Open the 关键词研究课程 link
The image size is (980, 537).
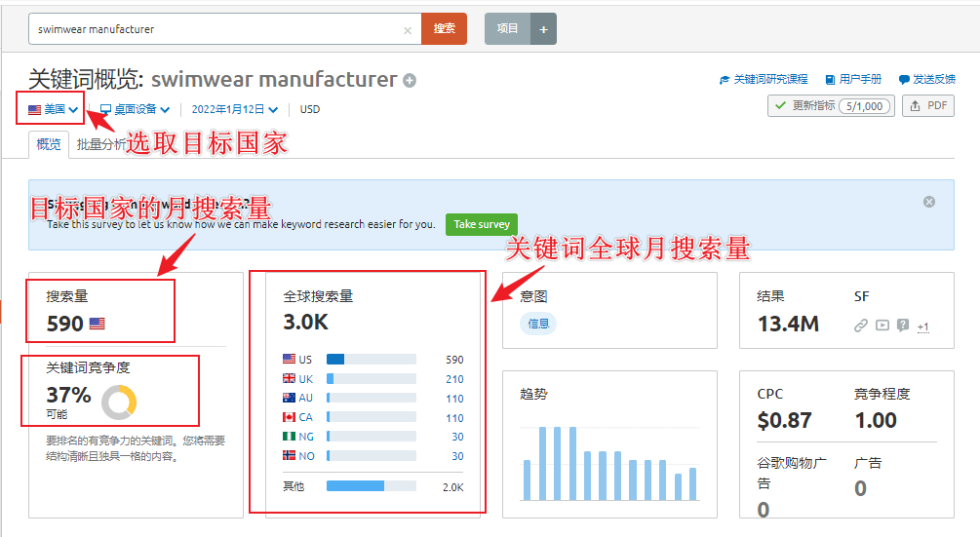click(x=764, y=80)
